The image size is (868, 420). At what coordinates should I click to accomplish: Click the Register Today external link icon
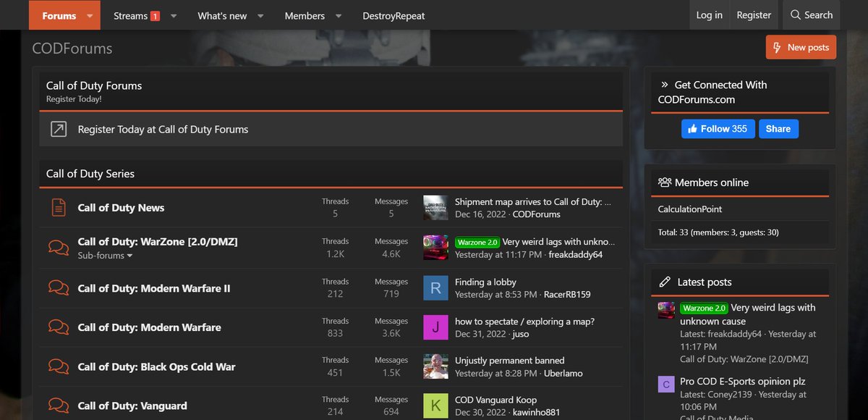pyautogui.click(x=58, y=130)
